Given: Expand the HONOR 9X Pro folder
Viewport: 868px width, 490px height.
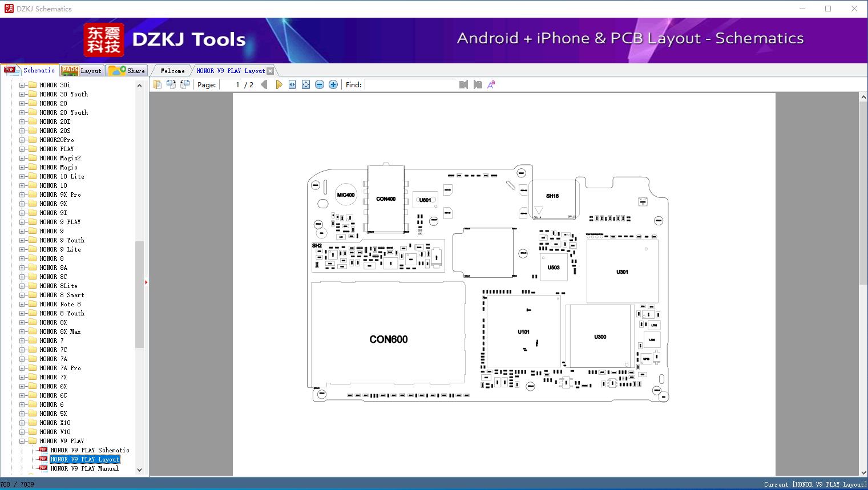Looking at the screenshot, I should coord(22,195).
